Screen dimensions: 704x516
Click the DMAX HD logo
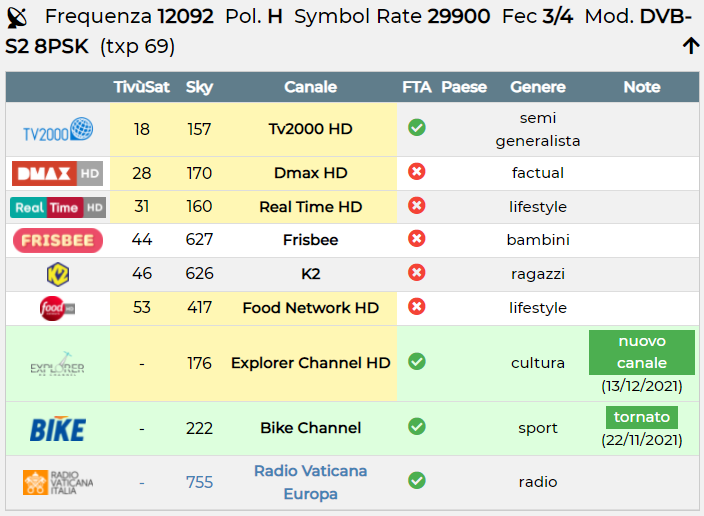click(x=57, y=173)
